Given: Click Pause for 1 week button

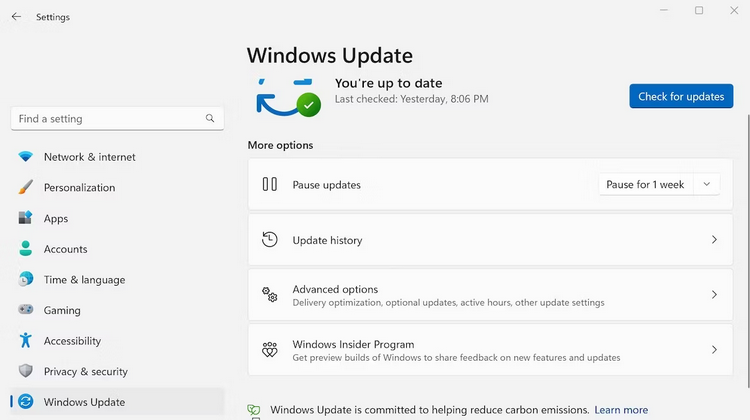Looking at the screenshot, I should [645, 184].
